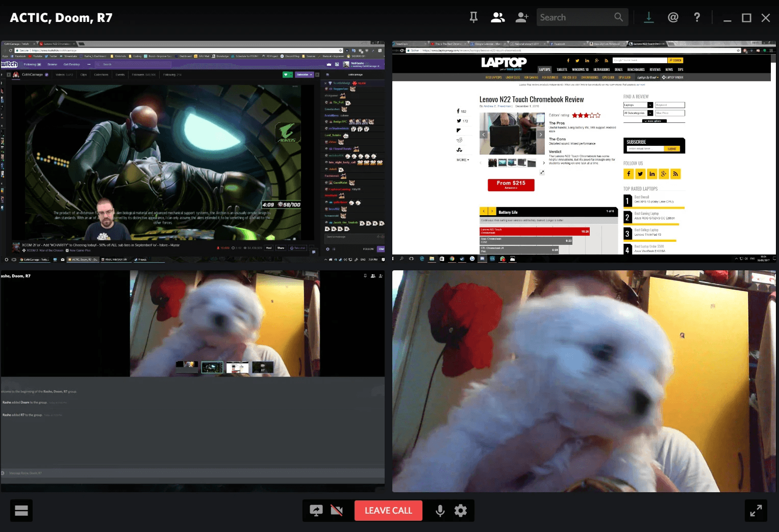Open the Collections tab on Twitch channel

pyautogui.click(x=101, y=74)
